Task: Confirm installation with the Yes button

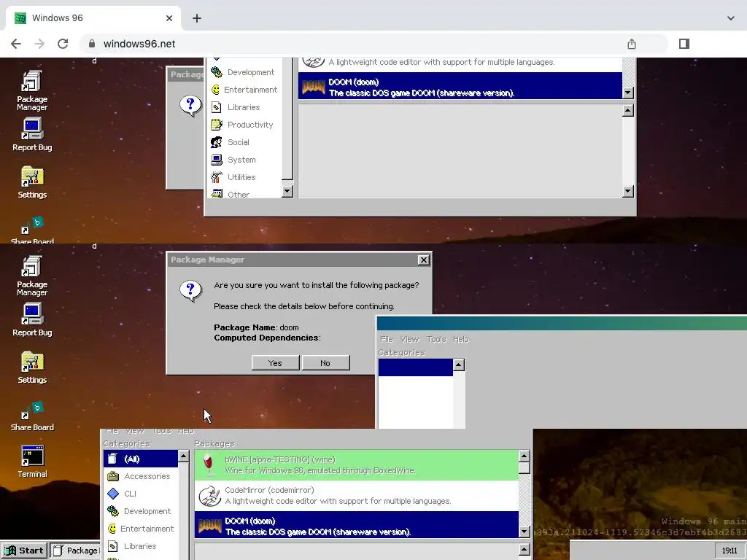Action: [x=275, y=363]
